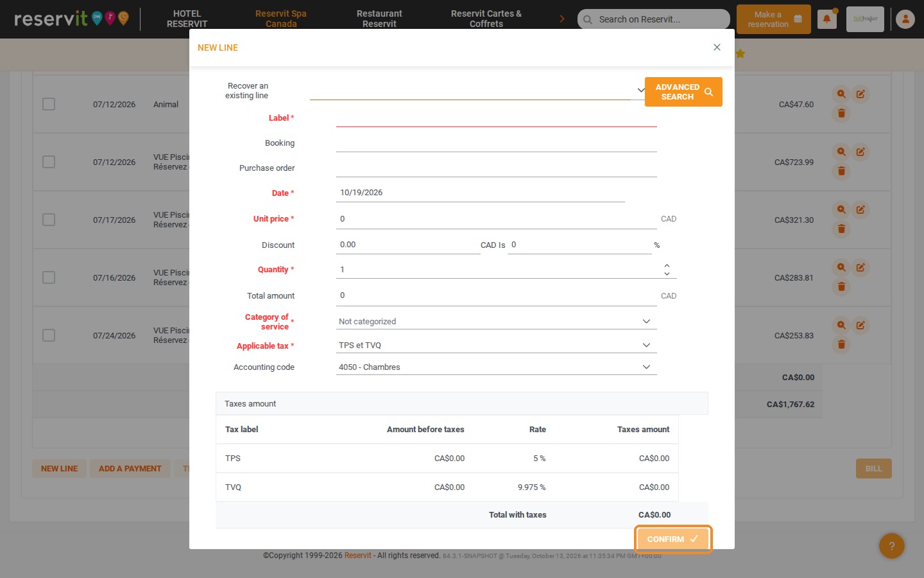Close the New Line dialog
The width and height of the screenshot is (924, 578).
717,48
